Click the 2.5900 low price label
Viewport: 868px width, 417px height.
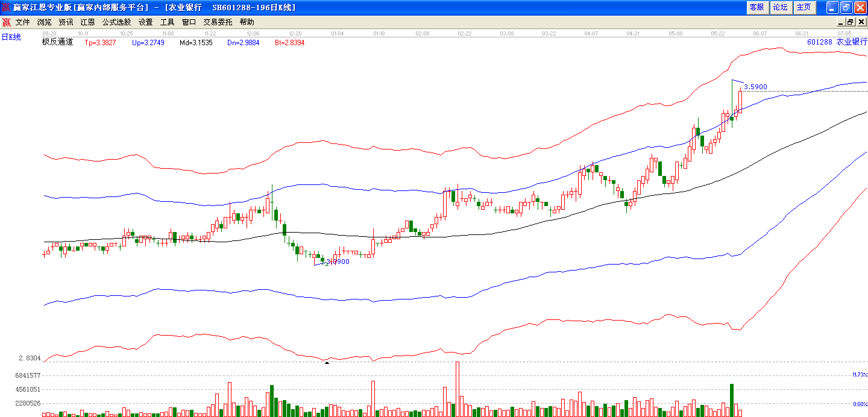[x=338, y=262]
